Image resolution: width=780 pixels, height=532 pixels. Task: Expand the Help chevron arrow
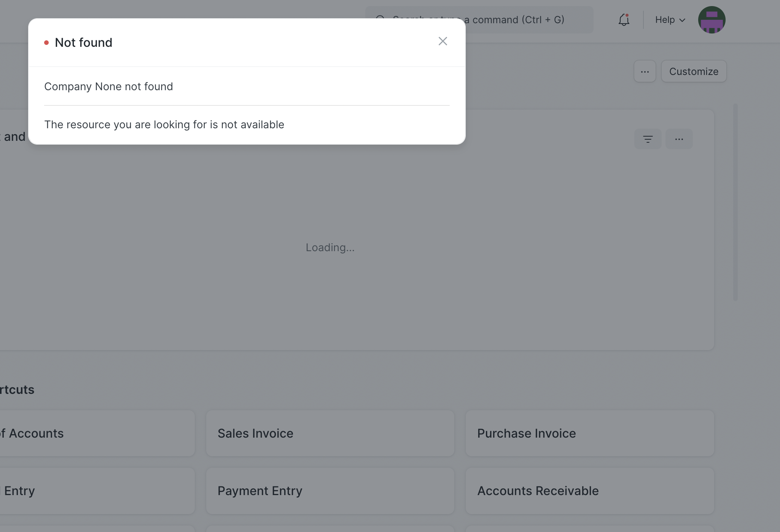(x=682, y=20)
